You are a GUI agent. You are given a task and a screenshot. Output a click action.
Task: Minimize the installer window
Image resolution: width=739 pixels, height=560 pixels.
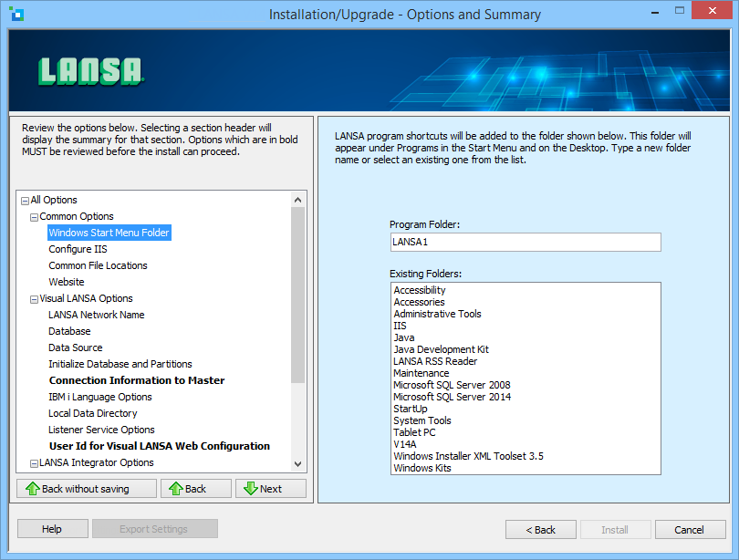[x=655, y=13]
